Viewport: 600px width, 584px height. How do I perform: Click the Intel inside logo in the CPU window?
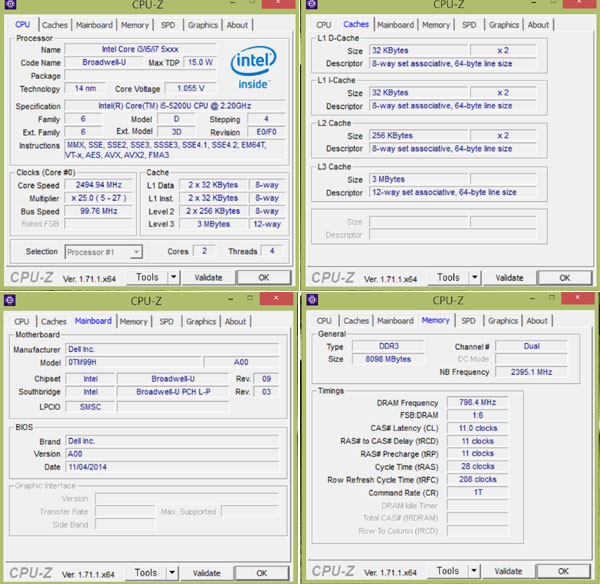tap(253, 68)
